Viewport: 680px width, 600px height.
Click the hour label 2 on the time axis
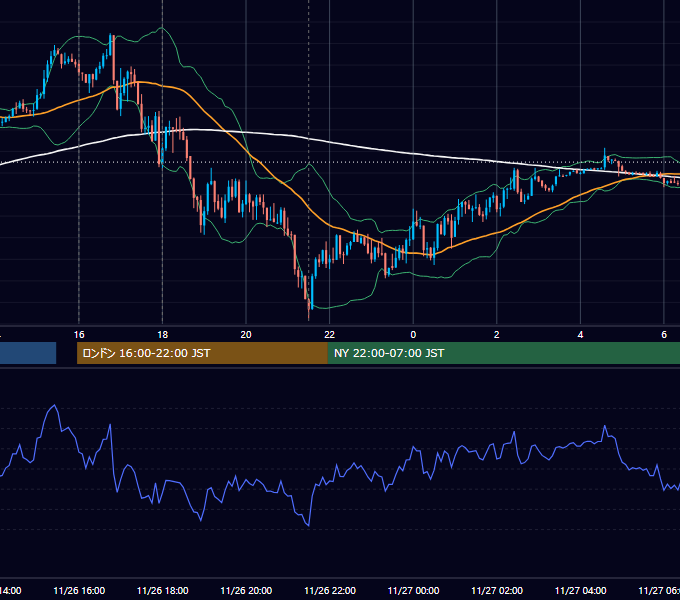tap(497, 334)
